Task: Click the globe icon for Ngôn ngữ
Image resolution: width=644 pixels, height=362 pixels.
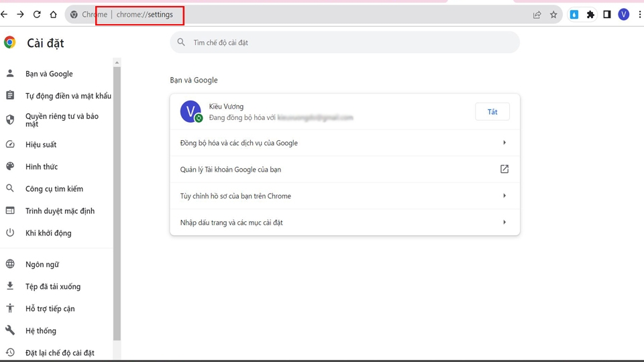Action: point(10,264)
